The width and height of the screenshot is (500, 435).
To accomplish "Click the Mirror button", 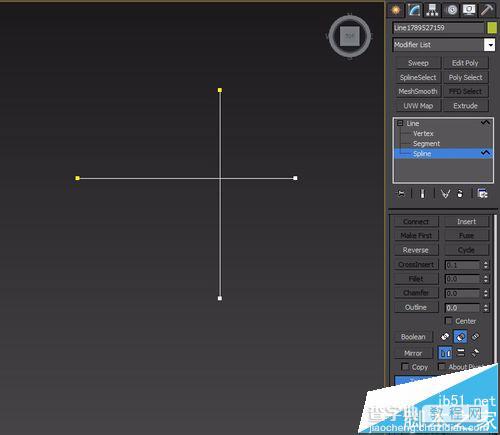I will (413, 353).
